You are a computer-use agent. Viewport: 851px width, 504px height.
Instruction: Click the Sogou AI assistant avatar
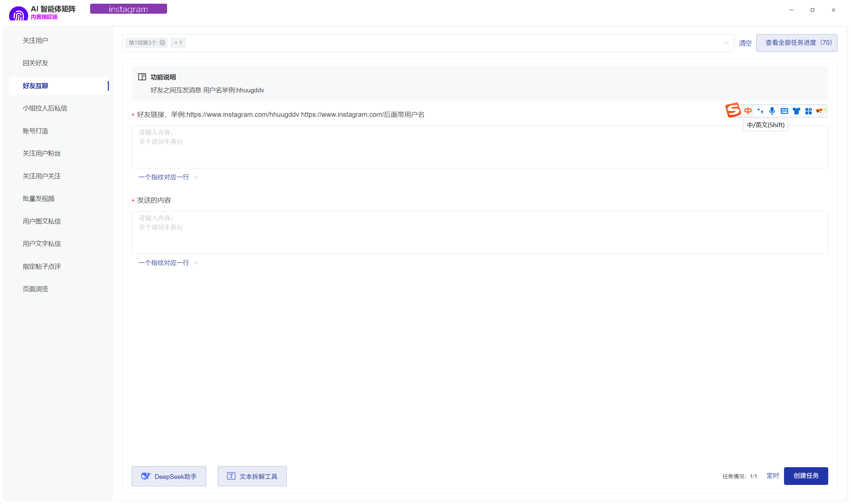(820, 111)
